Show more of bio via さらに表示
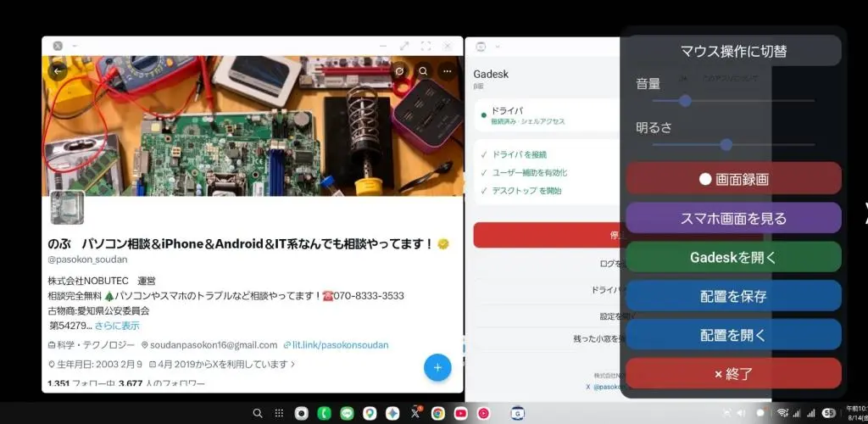Image resolution: width=868 pixels, height=424 pixels. click(117, 326)
